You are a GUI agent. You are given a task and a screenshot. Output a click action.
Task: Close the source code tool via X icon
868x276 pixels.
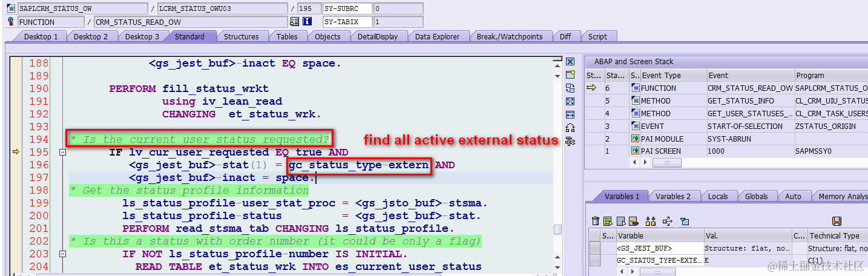click(570, 62)
